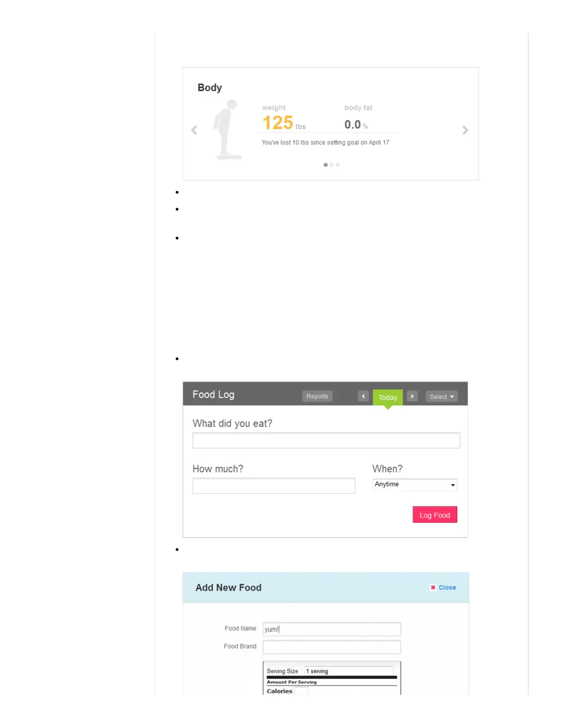Select the first carousel pagination dot

click(326, 165)
